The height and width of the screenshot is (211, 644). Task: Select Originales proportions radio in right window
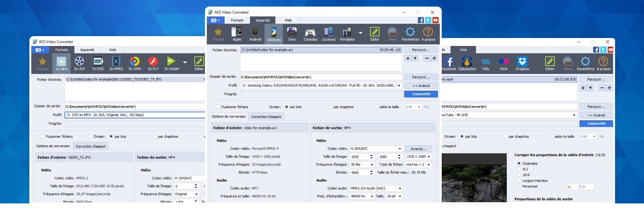point(519,163)
